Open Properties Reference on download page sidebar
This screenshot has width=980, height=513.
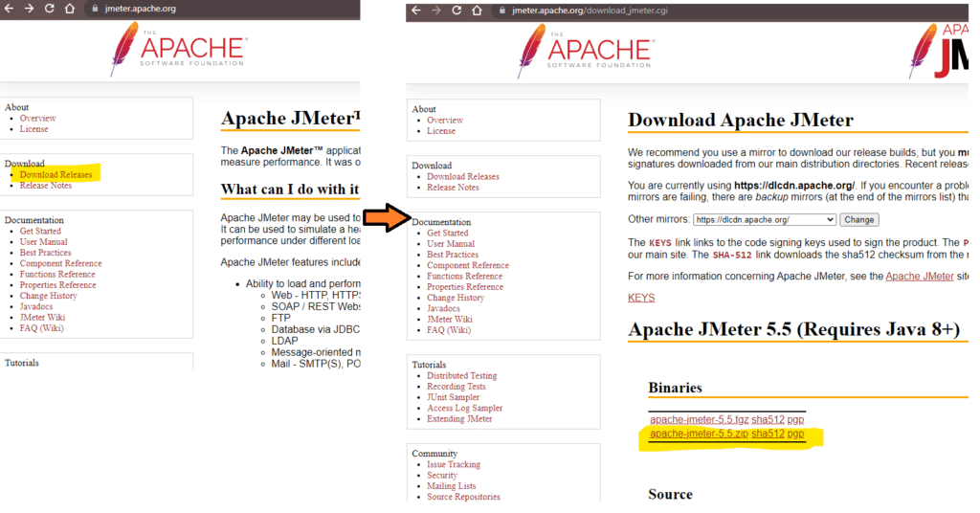click(x=465, y=287)
